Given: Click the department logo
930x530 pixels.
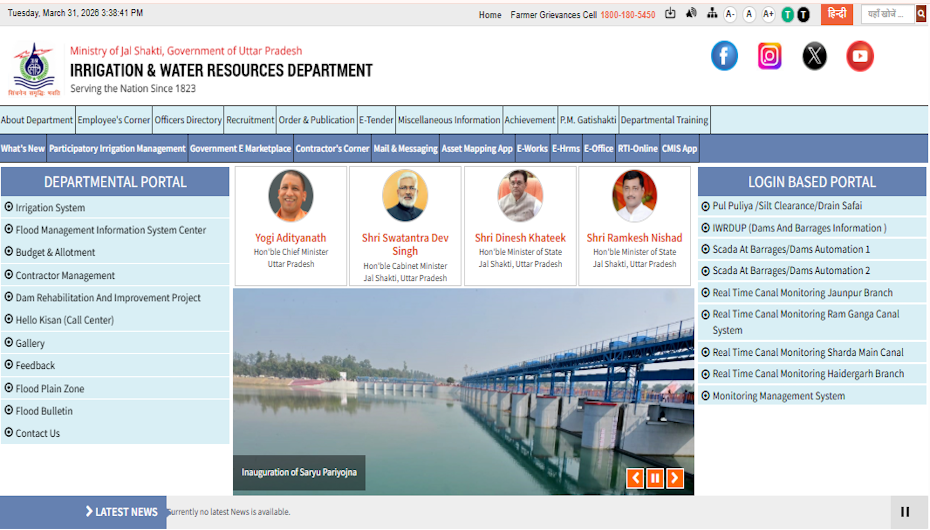Looking at the screenshot, I should click(x=34, y=69).
